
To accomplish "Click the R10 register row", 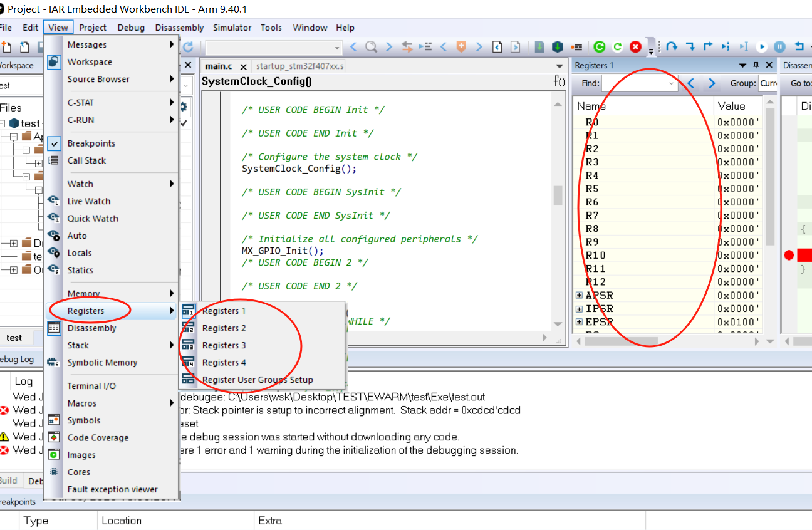I will click(x=667, y=255).
